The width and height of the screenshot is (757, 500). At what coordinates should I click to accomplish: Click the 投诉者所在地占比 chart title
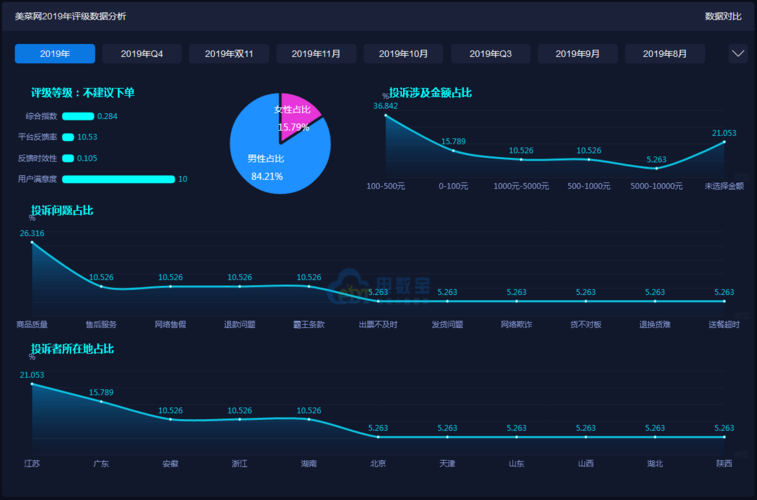pos(72,348)
